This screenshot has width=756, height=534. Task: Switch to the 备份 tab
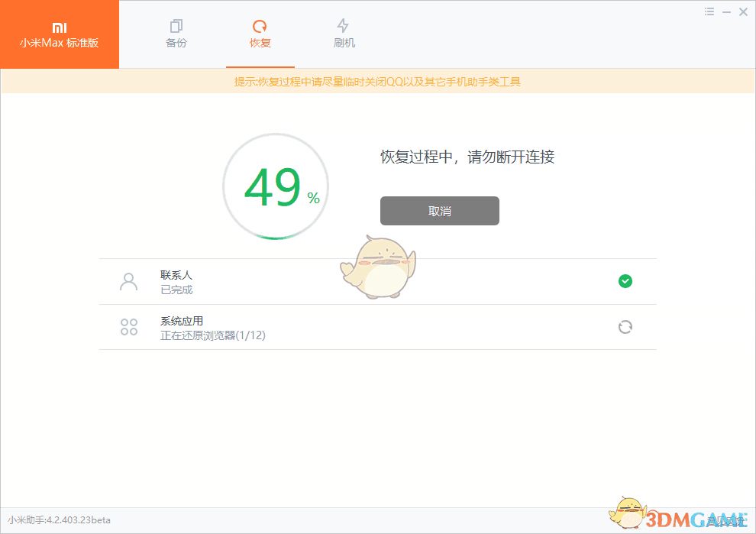pos(176,33)
